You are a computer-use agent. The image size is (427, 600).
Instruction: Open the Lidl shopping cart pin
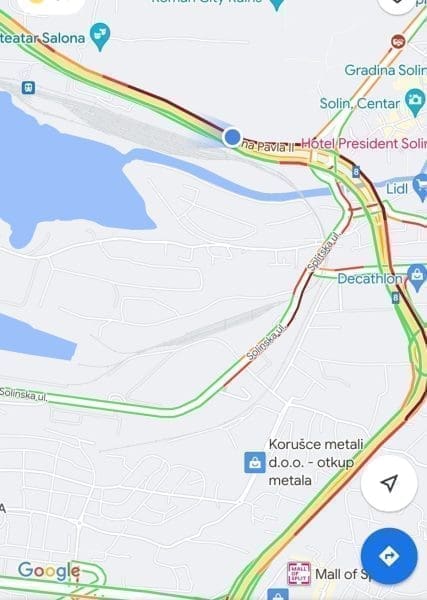tap(420, 188)
